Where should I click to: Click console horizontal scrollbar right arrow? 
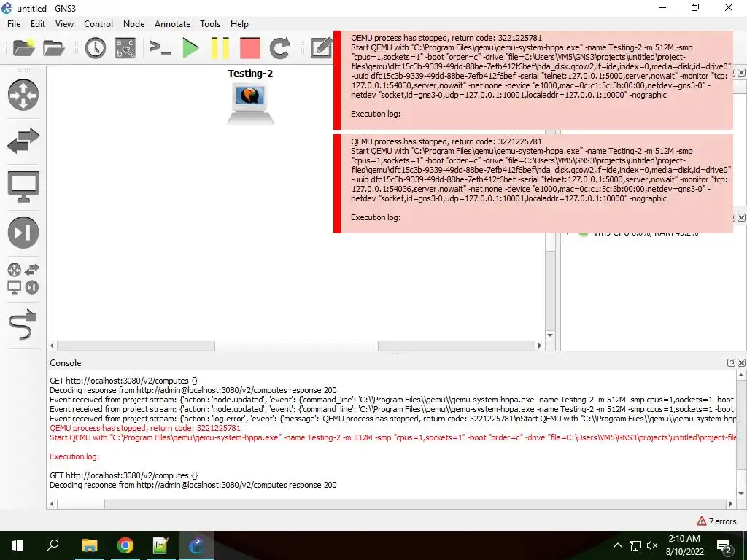[x=731, y=504]
